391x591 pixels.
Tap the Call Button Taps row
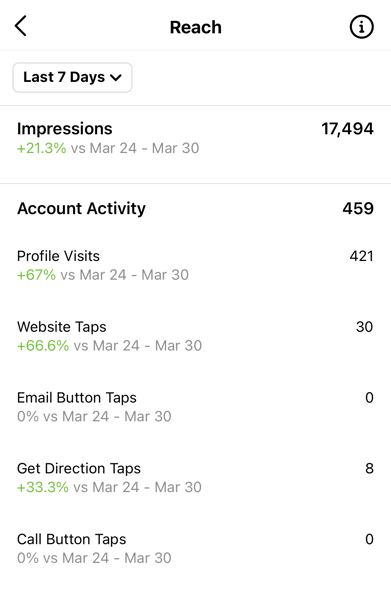[x=195, y=549]
